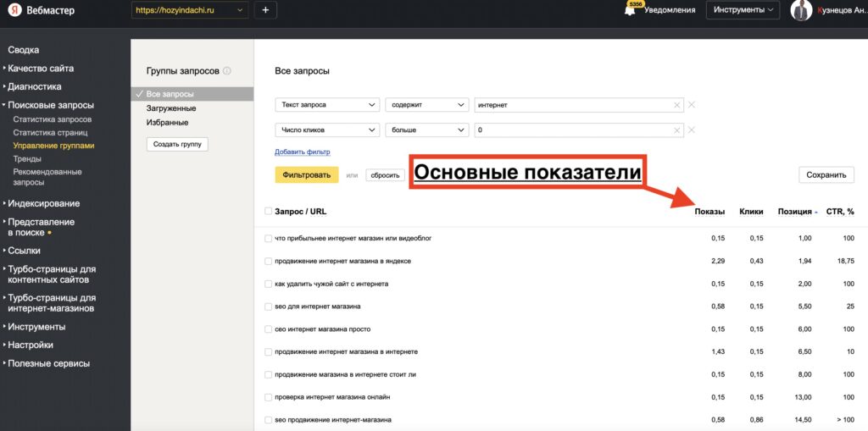Image resolution: width=868 pixels, height=431 pixels.
Task: Open Сводка in the sidebar
Action: (23, 50)
